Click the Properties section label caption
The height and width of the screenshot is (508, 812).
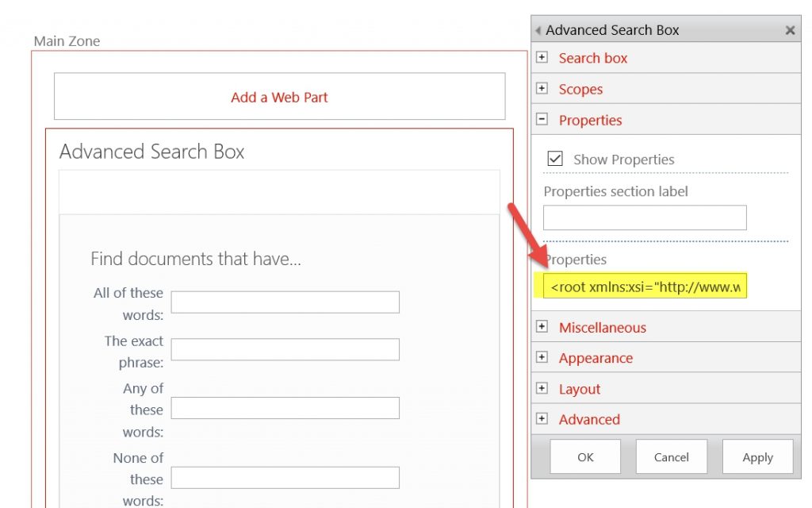click(615, 191)
